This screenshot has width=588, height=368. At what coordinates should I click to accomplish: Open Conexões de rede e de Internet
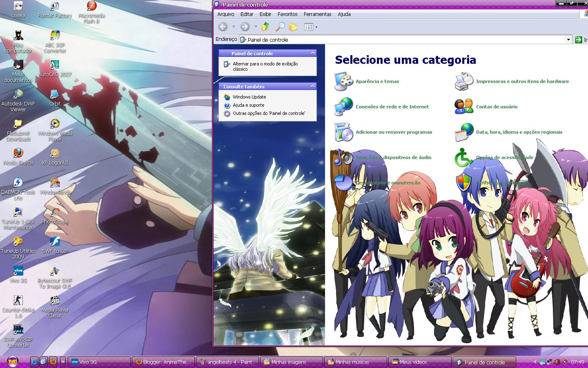tap(392, 107)
